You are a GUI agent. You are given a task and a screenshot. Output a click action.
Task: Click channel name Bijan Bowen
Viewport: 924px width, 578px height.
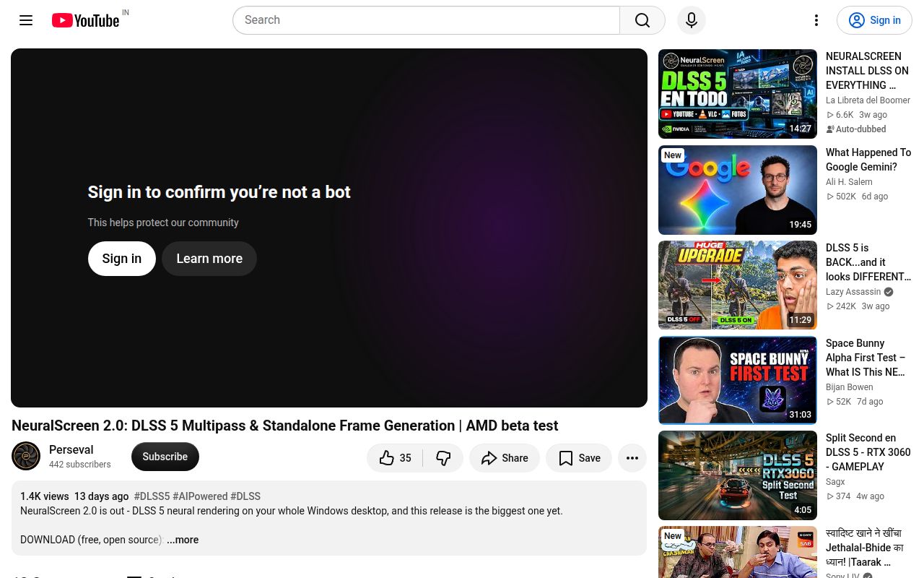coord(850,387)
